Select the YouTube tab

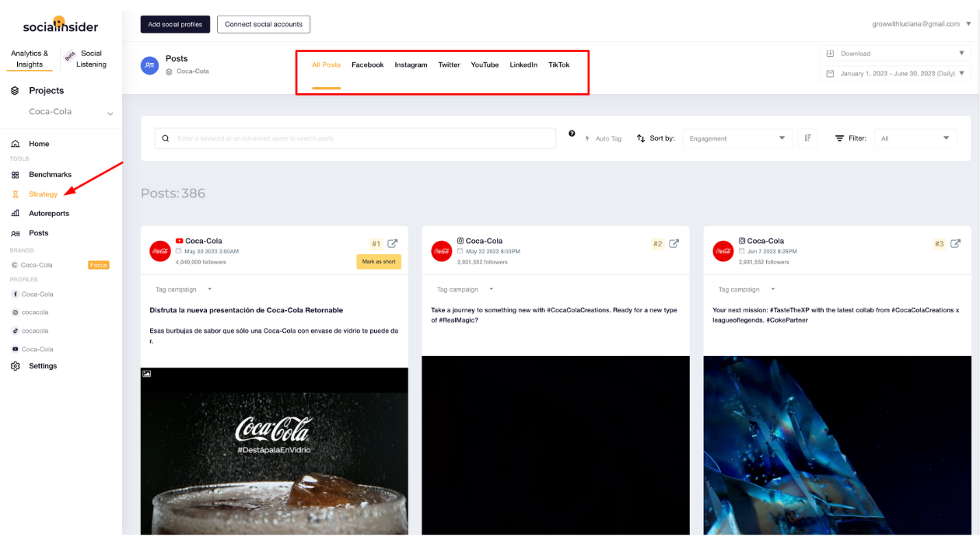[x=485, y=65]
